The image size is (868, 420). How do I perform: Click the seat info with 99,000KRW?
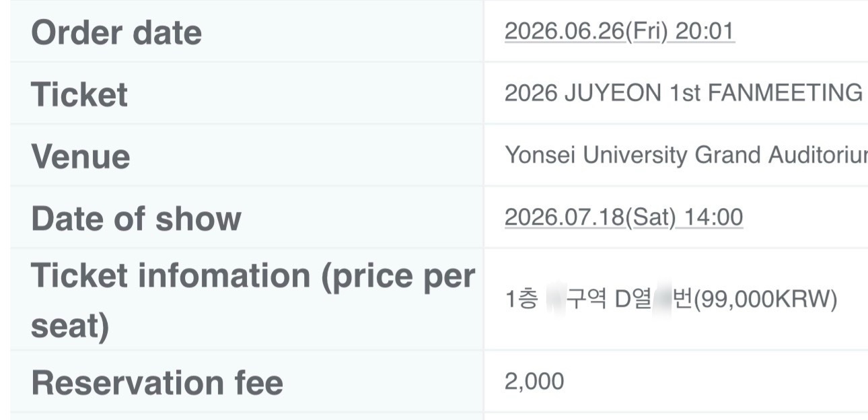671,300
